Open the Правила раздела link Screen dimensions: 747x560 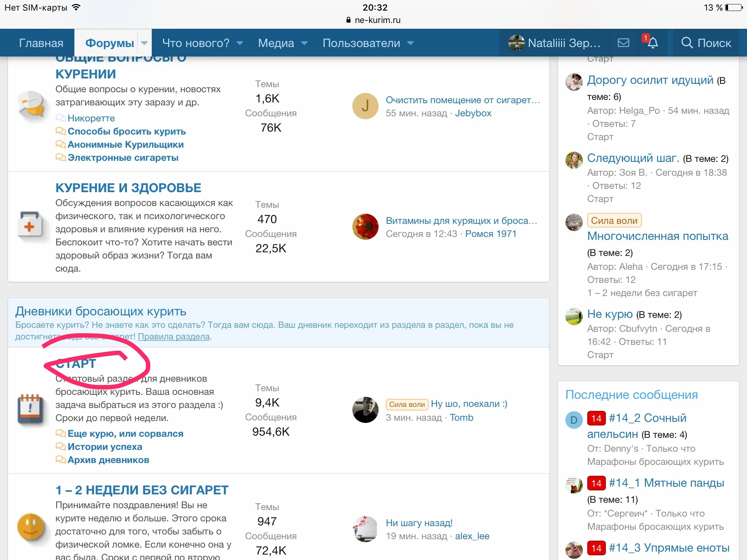pyautogui.click(x=174, y=337)
